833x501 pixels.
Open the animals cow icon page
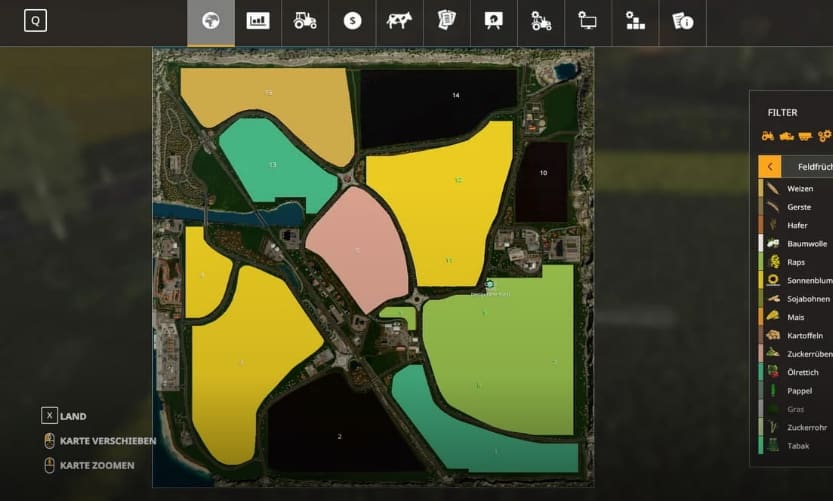pyautogui.click(x=399, y=21)
